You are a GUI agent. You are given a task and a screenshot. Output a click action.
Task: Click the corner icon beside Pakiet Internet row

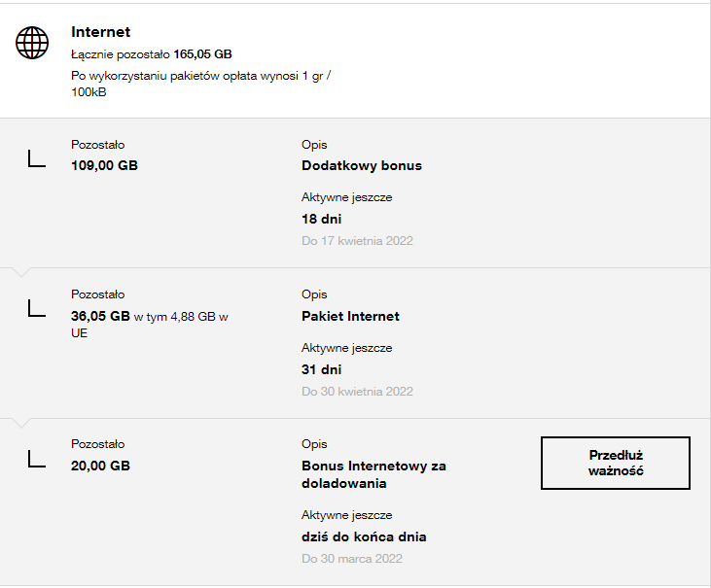pyautogui.click(x=37, y=308)
